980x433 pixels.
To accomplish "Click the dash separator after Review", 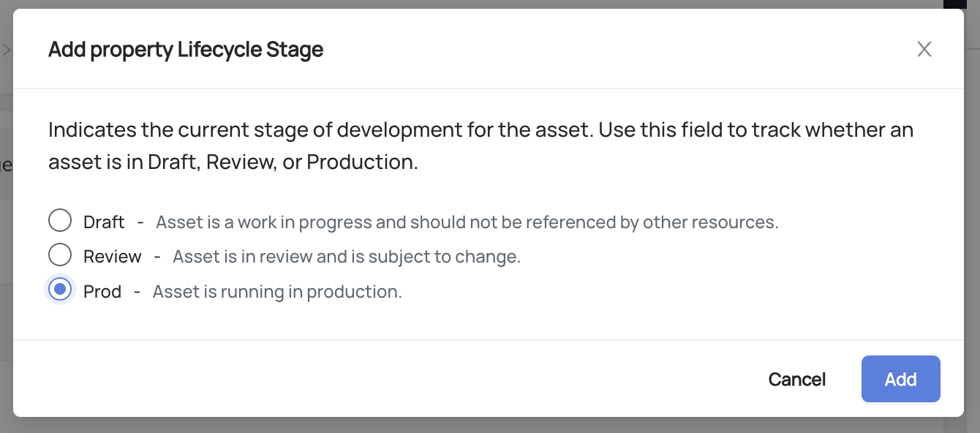I will tap(157, 257).
